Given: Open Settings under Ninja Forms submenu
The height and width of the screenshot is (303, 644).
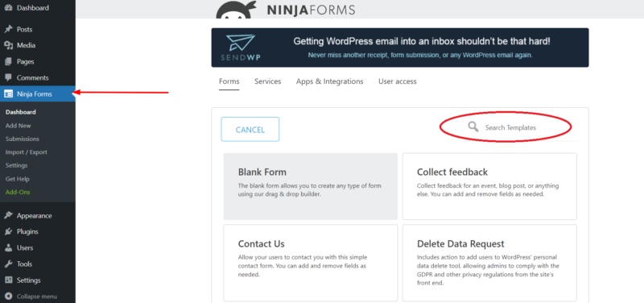Looking at the screenshot, I should (16, 165).
